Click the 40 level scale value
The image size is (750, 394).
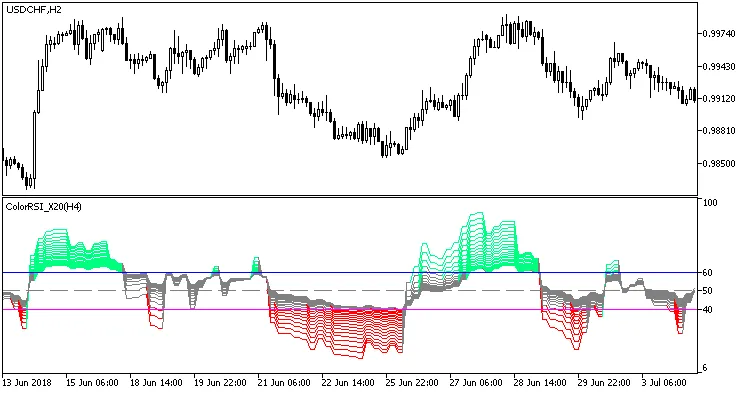(x=708, y=309)
